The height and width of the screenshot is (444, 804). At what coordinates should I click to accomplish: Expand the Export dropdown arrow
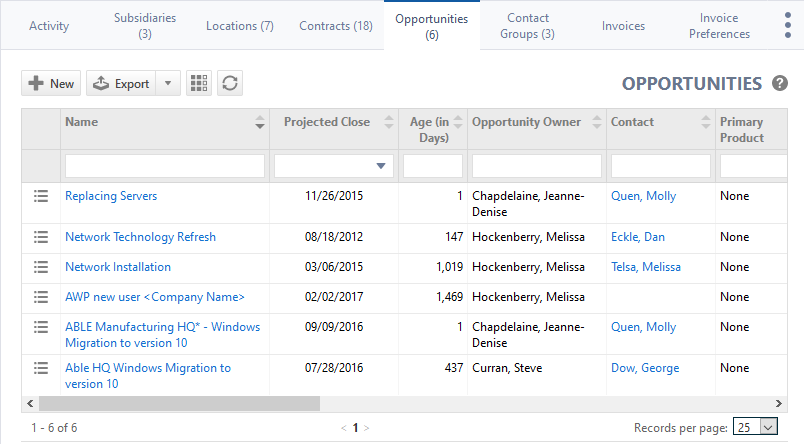(x=168, y=84)
